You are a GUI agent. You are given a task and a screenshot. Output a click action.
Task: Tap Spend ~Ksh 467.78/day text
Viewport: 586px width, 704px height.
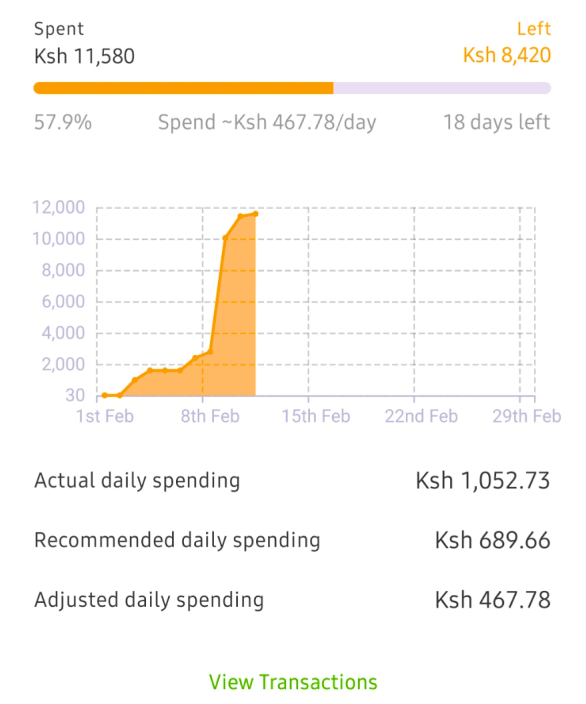(x=267, y=122)
